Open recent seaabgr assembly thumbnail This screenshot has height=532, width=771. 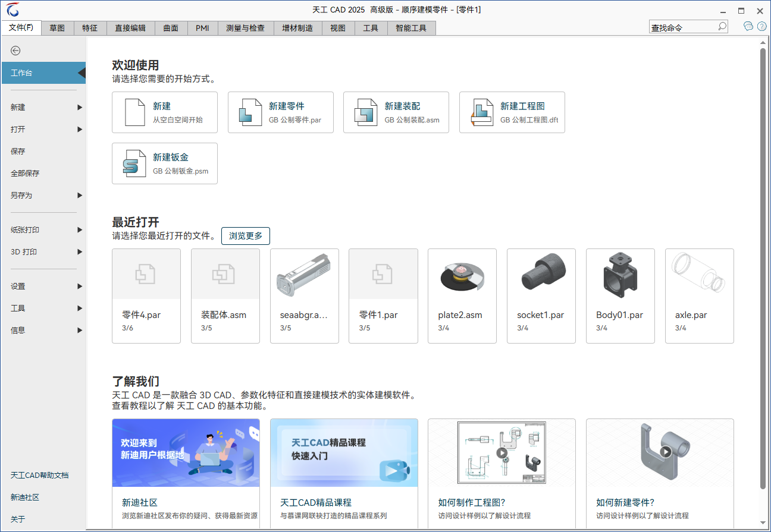[x=305, y=274]
